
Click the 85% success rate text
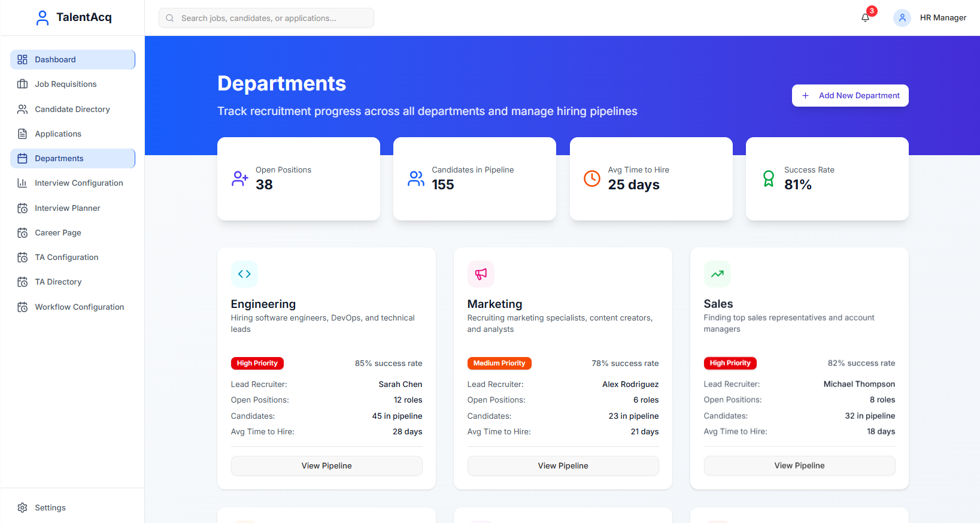(x=389, y=363)
